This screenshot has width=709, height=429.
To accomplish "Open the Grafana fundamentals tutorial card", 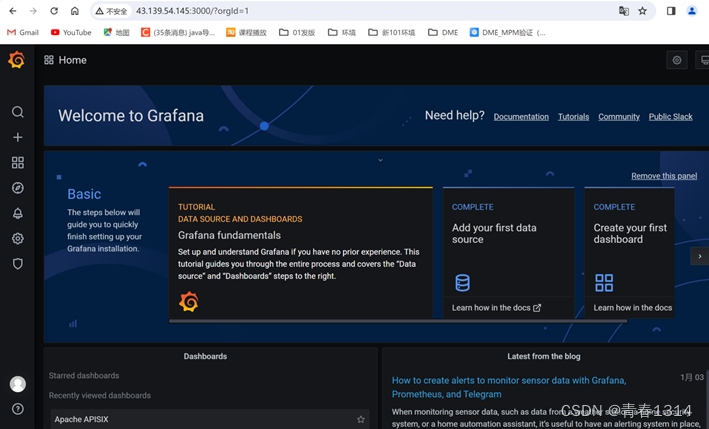I will click(301, 253).
